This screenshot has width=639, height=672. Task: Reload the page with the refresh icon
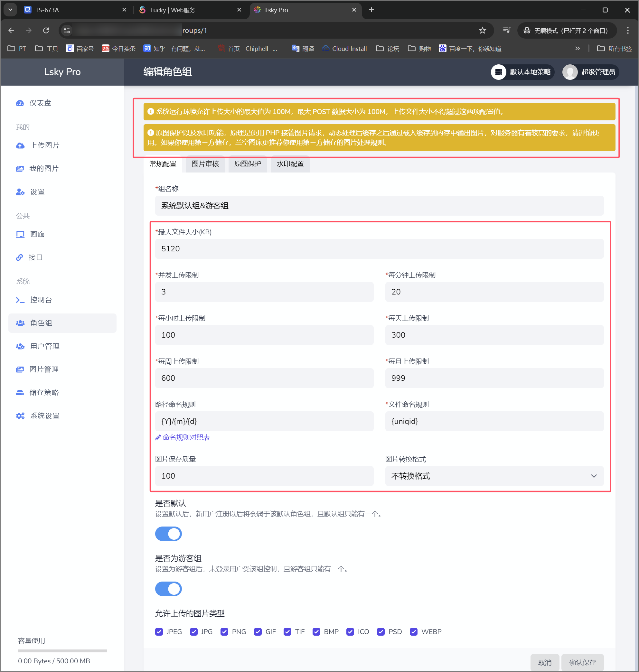(x=46, y=30)
